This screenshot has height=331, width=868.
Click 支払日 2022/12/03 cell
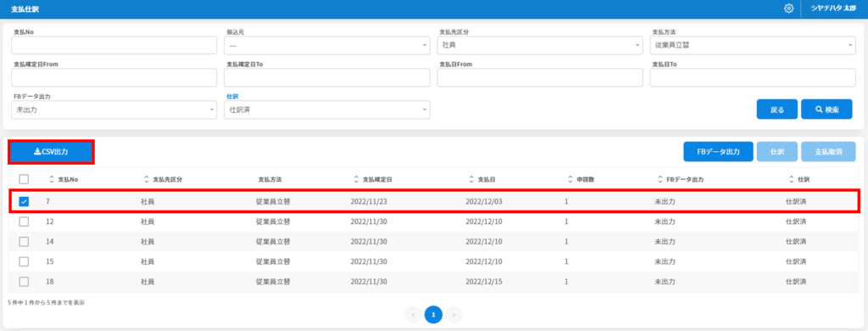484,201
